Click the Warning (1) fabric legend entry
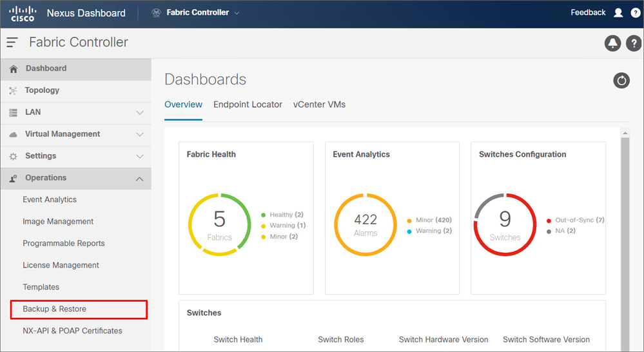Viewport: 644px width, 352px height. tap(284, 226)
